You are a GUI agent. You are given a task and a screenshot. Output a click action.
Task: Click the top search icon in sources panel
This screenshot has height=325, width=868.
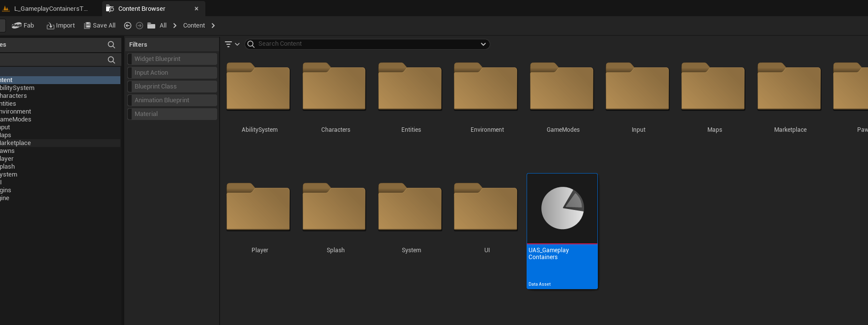[112, 45]
